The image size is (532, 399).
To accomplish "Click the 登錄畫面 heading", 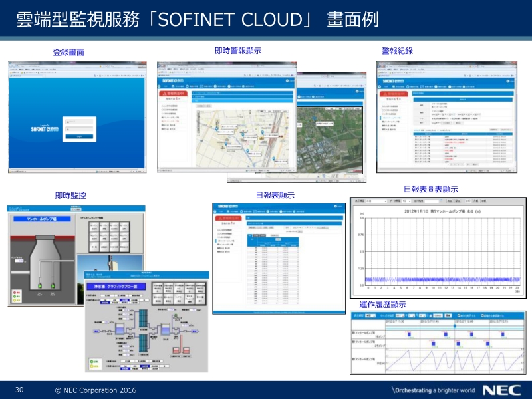I will pos(68,52).
